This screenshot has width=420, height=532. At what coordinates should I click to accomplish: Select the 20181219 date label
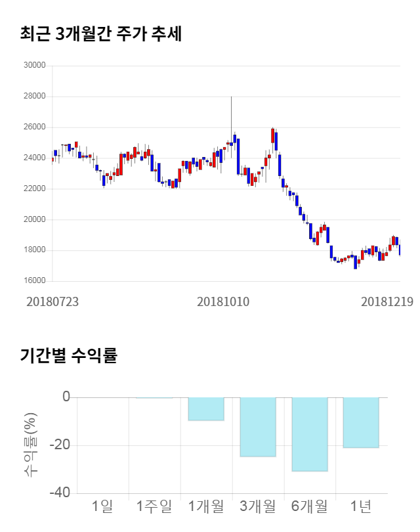(x=387, y=301)
